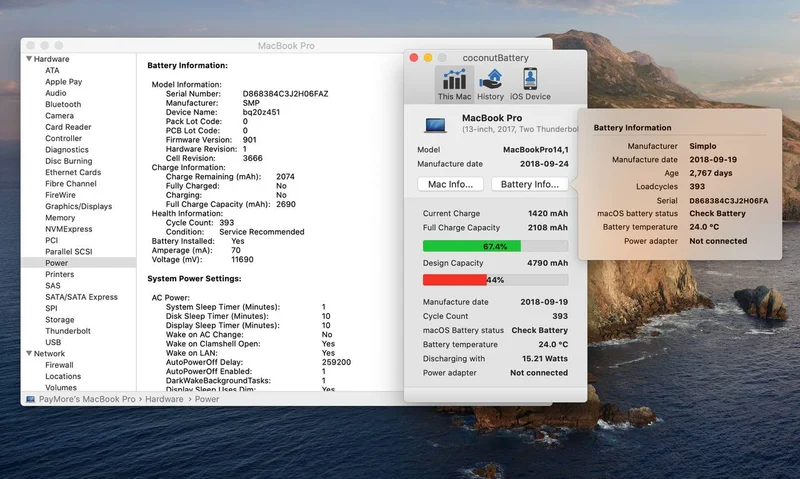
Task: Select SPI in the sidebar
Action: coord(51,308)
